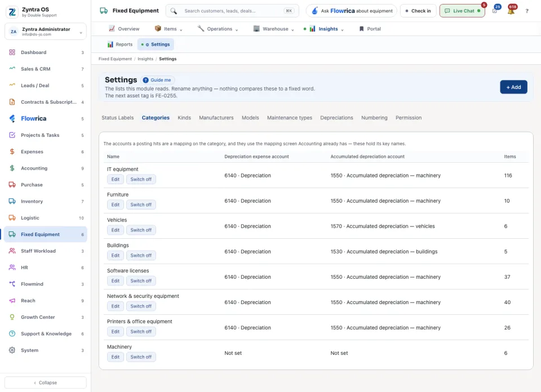Click the tasks checklist icon in header
The width and height of the screenshot is (541, 392).
pyautogui.click(x=495, y=11)
